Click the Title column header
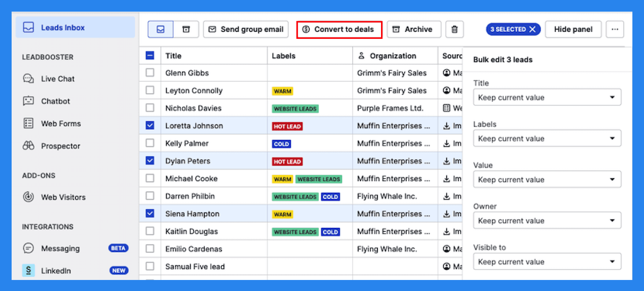 173,56
